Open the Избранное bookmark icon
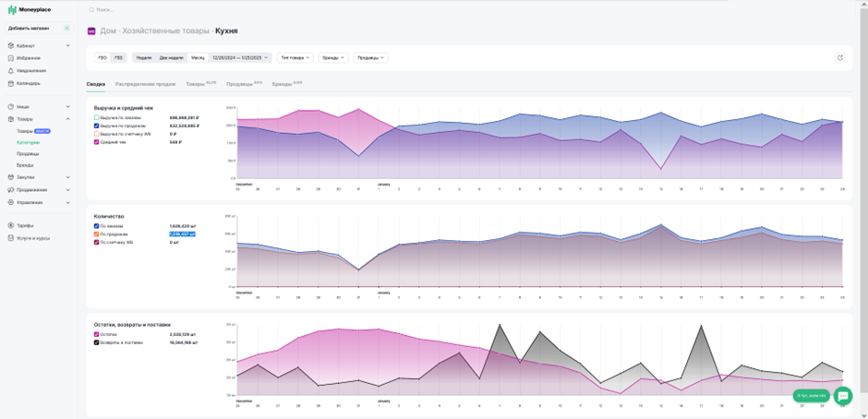Viewport: 868px width, 419px height. [x=10, y=58]
